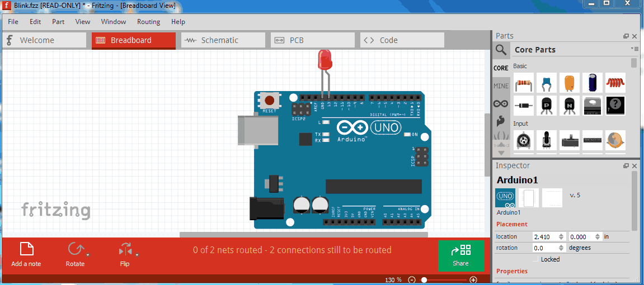Switch to the Code tab

402,40
